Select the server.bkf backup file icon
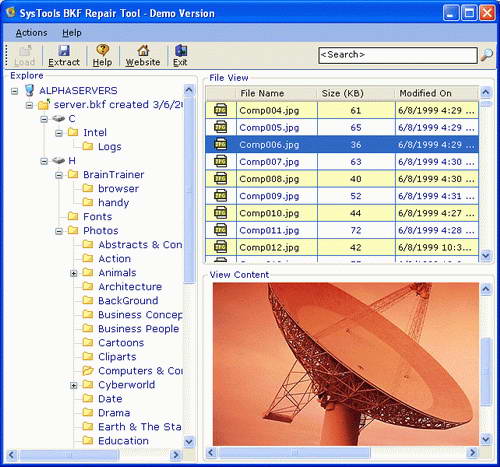500x467 pixels. [x=44, y=105]
